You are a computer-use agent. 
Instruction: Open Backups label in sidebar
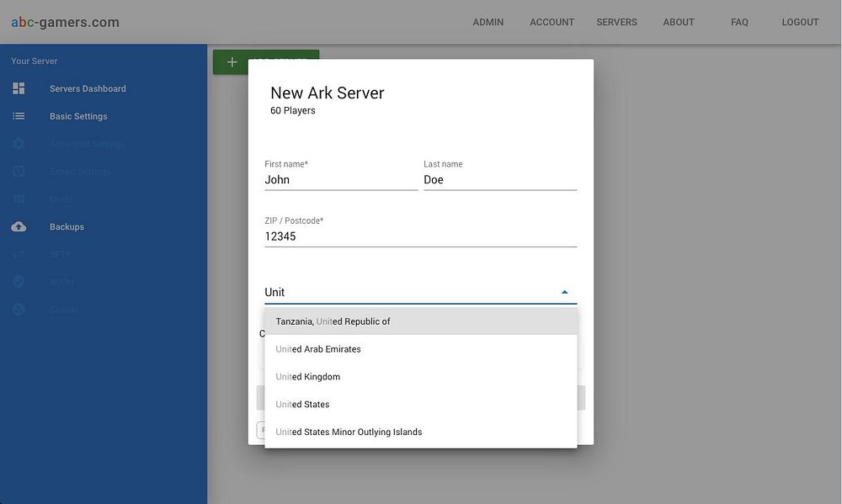[67, 226]
